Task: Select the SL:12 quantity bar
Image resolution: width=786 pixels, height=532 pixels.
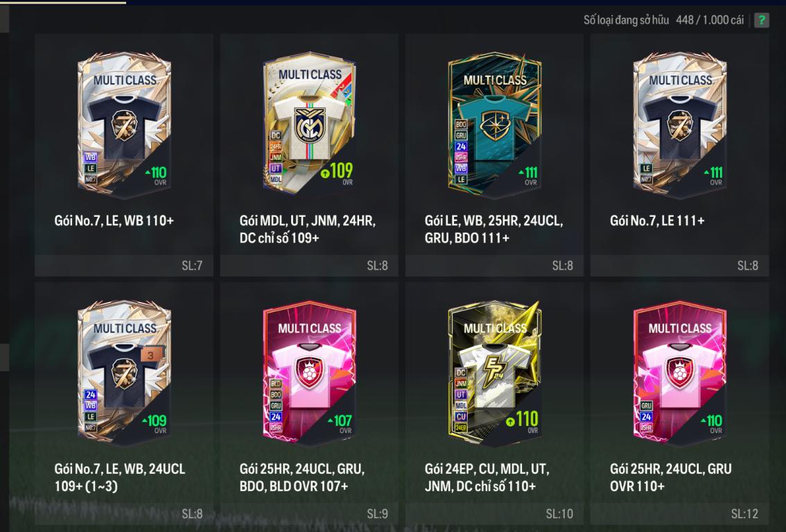Action: 680,513
